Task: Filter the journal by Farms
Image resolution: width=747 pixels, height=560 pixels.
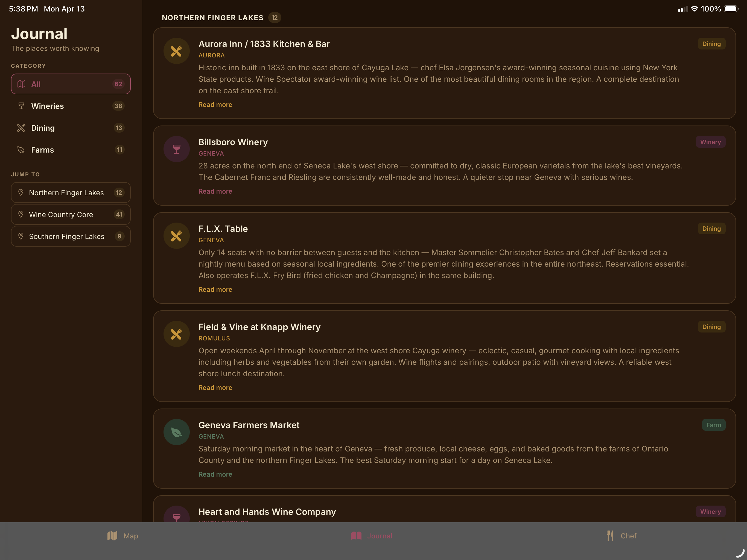Action: (x=71, y=150)
